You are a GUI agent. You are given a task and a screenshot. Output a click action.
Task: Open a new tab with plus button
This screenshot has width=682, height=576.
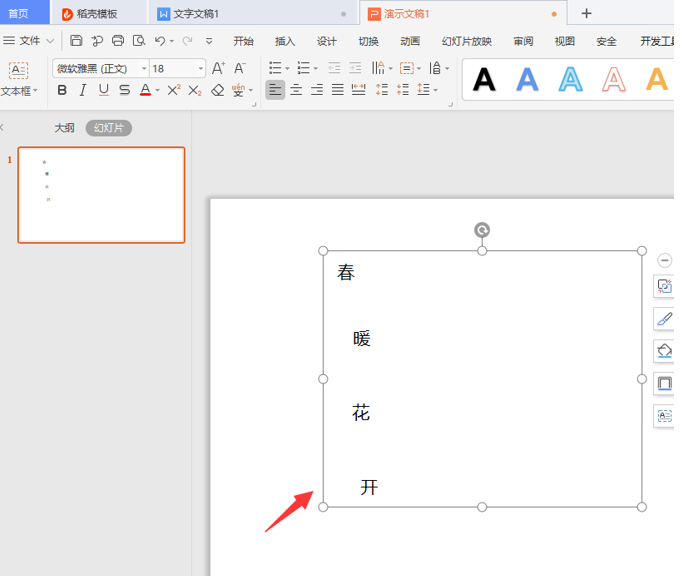point(586,13)
